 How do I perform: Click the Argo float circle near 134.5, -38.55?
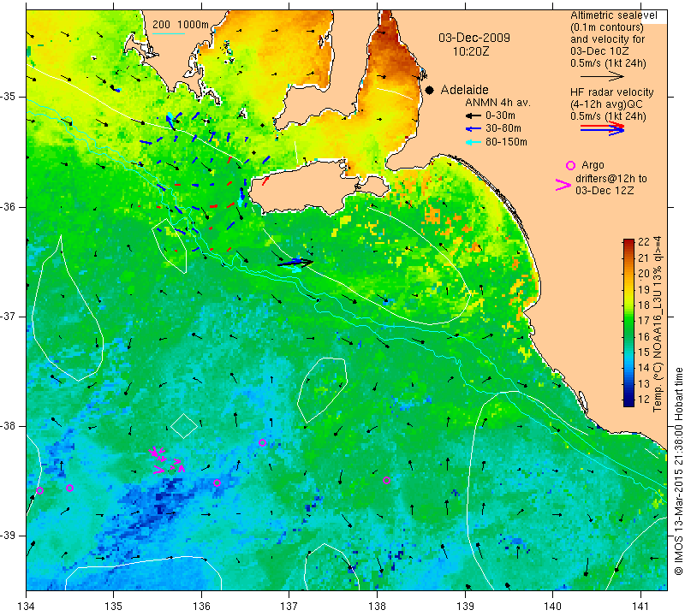(69, 488)
